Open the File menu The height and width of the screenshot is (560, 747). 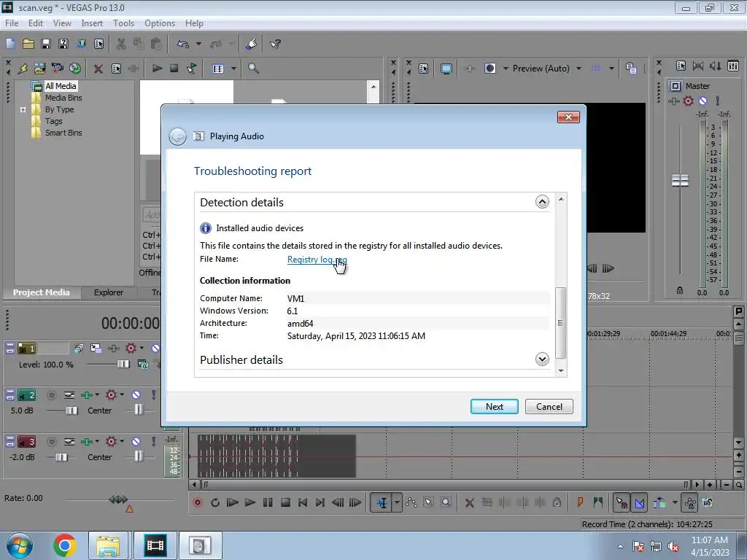(12, 23)
